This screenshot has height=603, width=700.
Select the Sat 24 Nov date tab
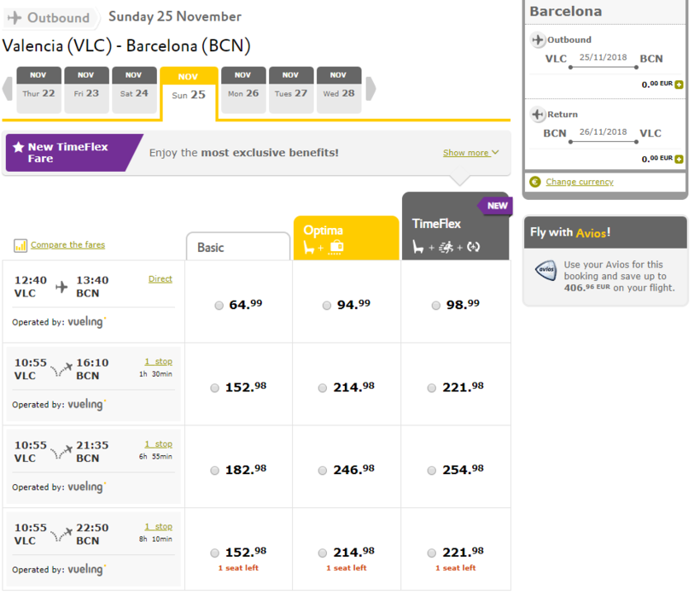pyautogui.click(x=133, y=90)
